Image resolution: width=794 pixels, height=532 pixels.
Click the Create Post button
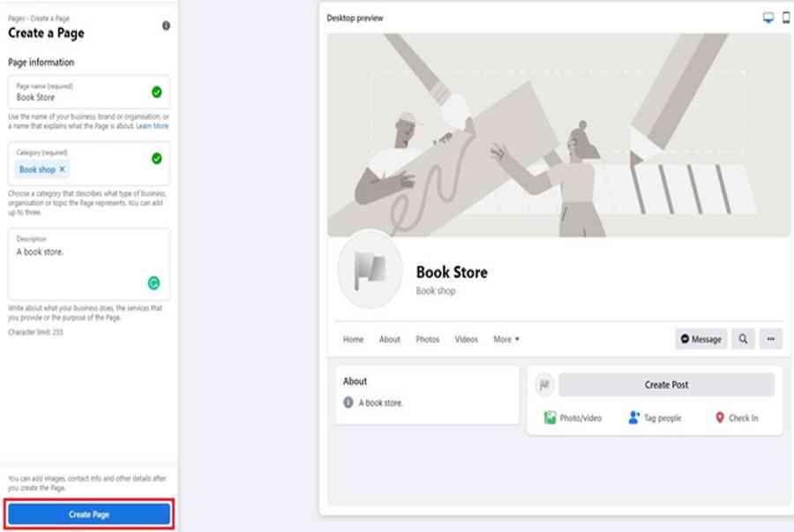(666, 385)
